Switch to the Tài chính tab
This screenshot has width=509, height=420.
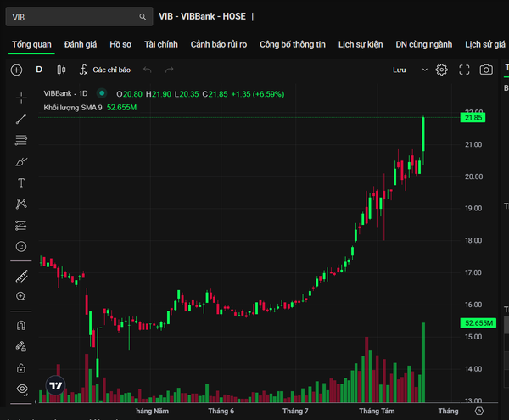tap(161, 44)
